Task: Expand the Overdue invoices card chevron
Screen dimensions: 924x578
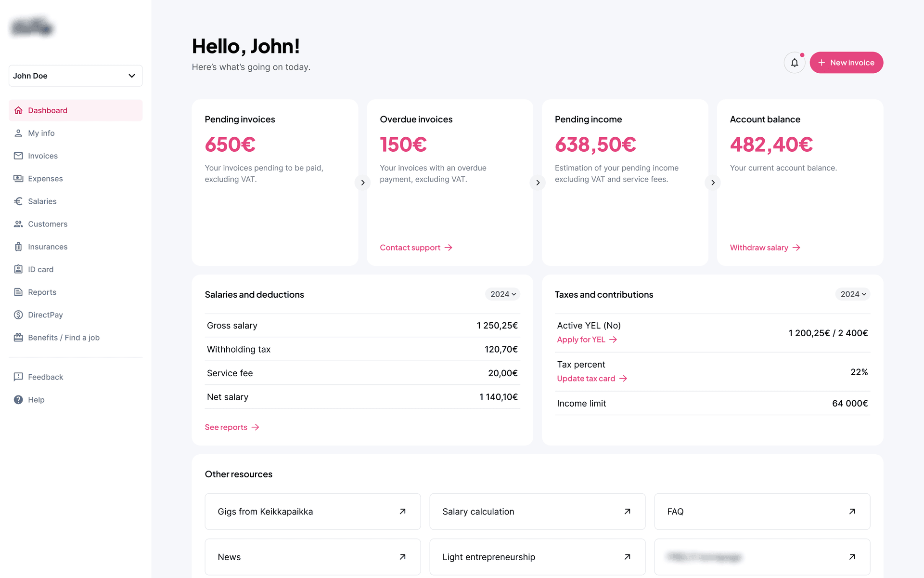Action: point(538,183)
